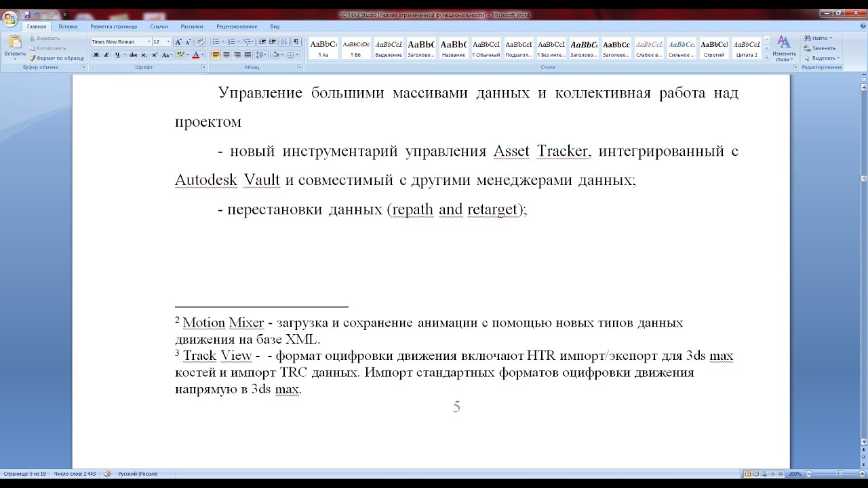Apply red font color
The image size is (868, 488).
[195, 55]
